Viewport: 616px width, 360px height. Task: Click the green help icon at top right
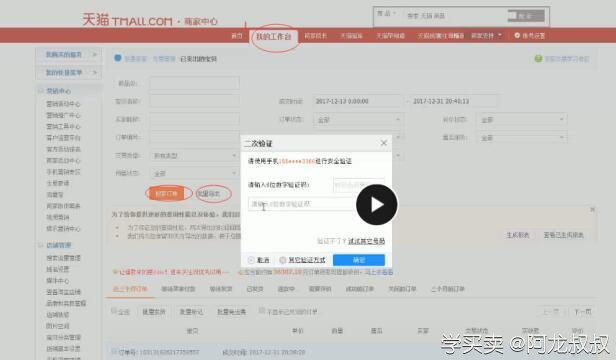click(538, 59)
